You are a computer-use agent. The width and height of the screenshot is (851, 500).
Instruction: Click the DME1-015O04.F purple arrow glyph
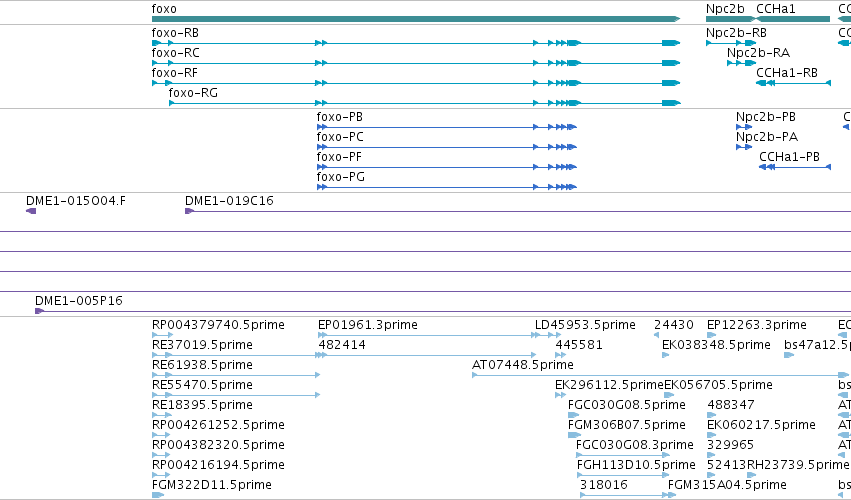point(31,211)
